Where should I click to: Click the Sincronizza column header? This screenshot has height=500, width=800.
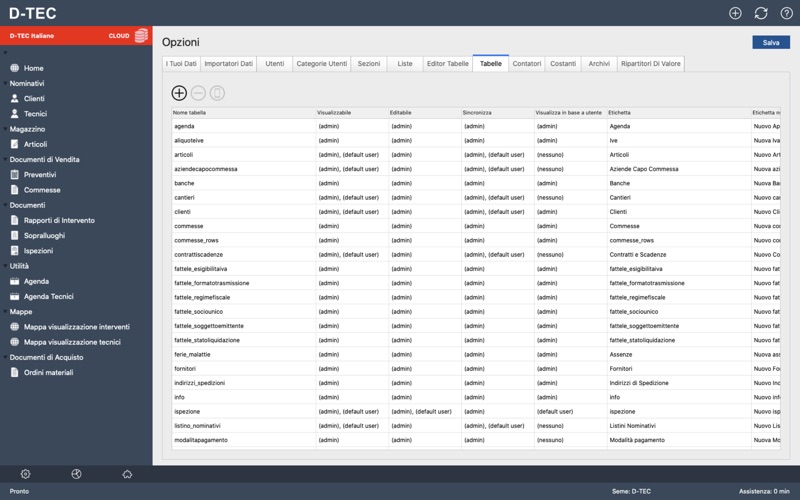[497, 112]
